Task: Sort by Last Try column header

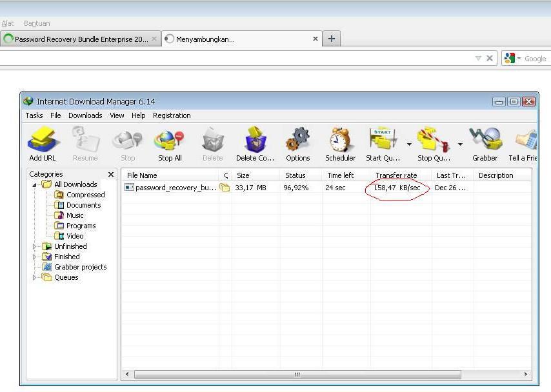Action: click(453, 175)
